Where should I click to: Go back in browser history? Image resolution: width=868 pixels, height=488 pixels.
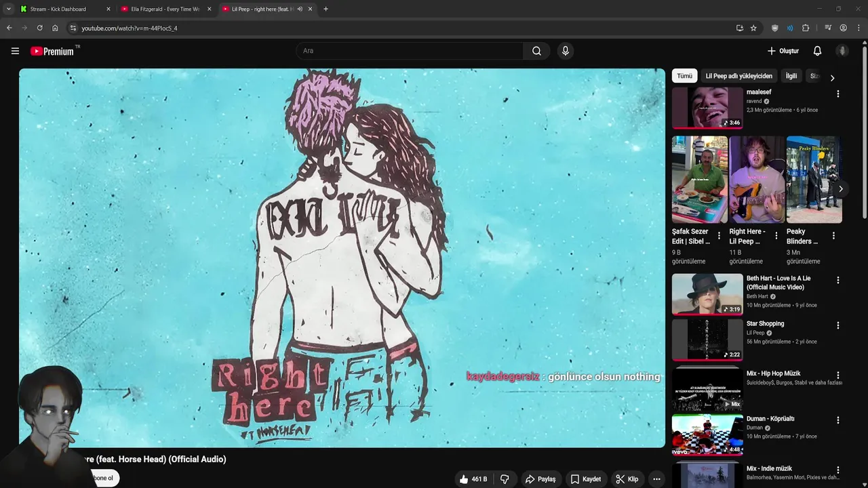pos(9,28)
